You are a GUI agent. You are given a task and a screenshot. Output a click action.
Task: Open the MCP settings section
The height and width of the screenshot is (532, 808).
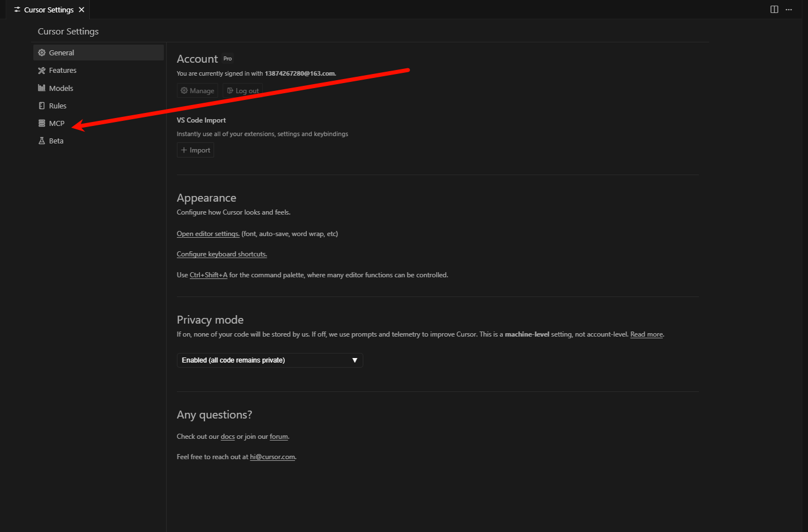tap(98, 123)
